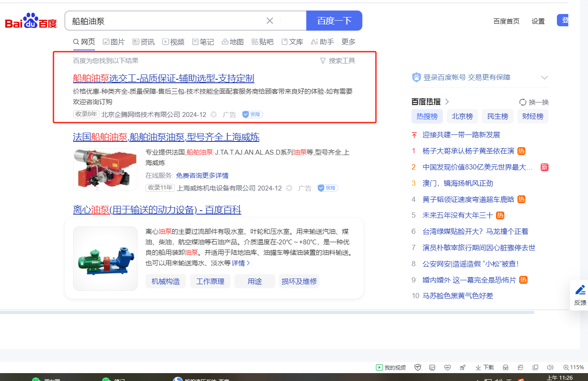
Task: Expand the 百度热搜 arrow
Action: (x=447, y=102)
